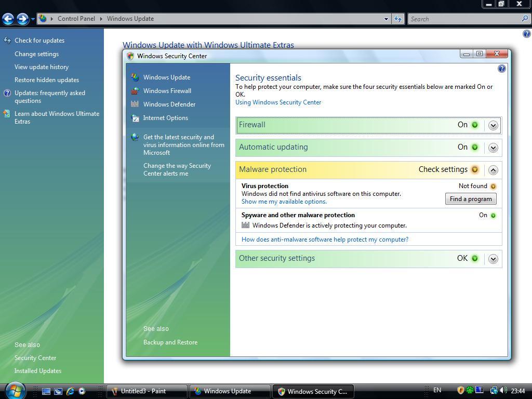The height and width of the screenshot is (399, 532).
Task: Open Windows Firewall from Security Center sidebar
Action: coord(167,90)
